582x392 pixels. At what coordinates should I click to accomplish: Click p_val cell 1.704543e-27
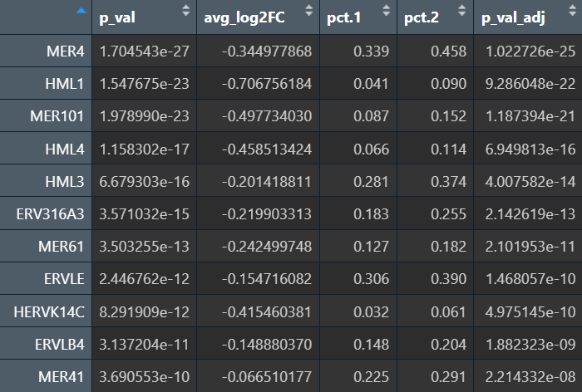pos(145,51)
